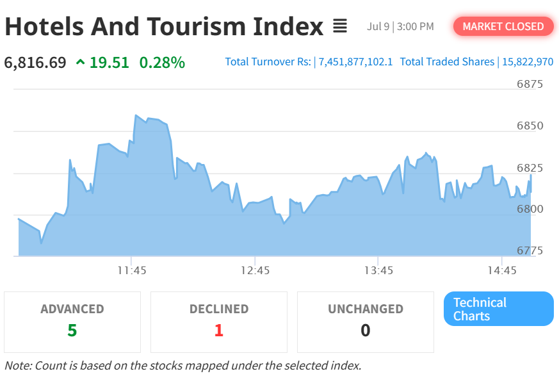559x392 pixels.
Task: Click the 14:45 time axis marker
Action: tap(502, 270)
